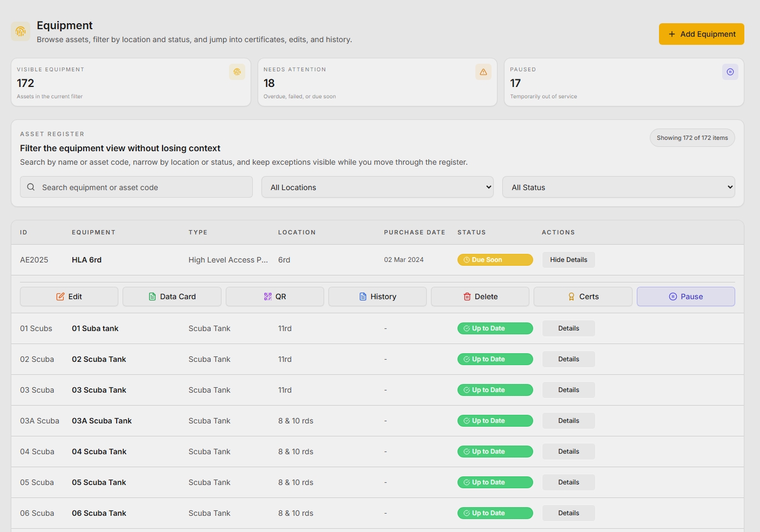Add new equipment
This screenshot has width=760, height=532.
click(701, 34)
